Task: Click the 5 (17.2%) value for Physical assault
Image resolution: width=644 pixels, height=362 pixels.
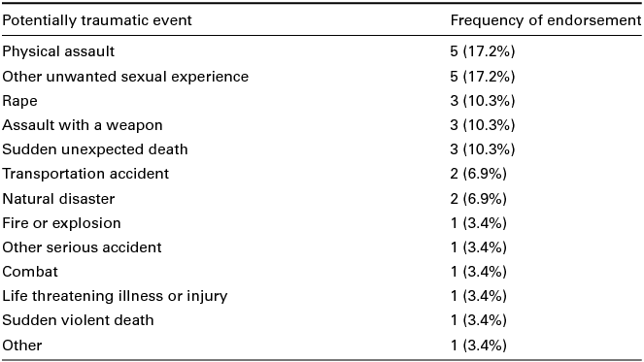Action: (x=482, y=51)
